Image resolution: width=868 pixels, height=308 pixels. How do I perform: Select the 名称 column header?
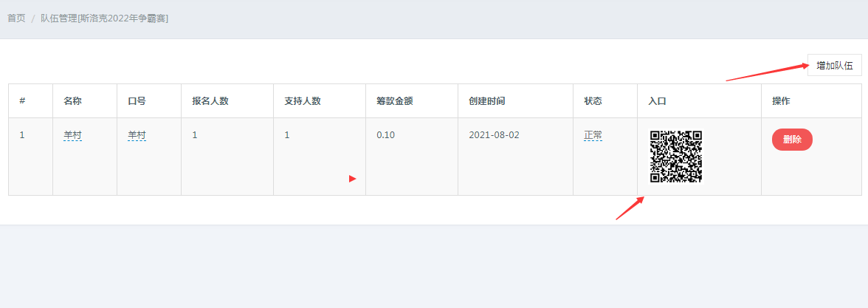tap(72, 100)
